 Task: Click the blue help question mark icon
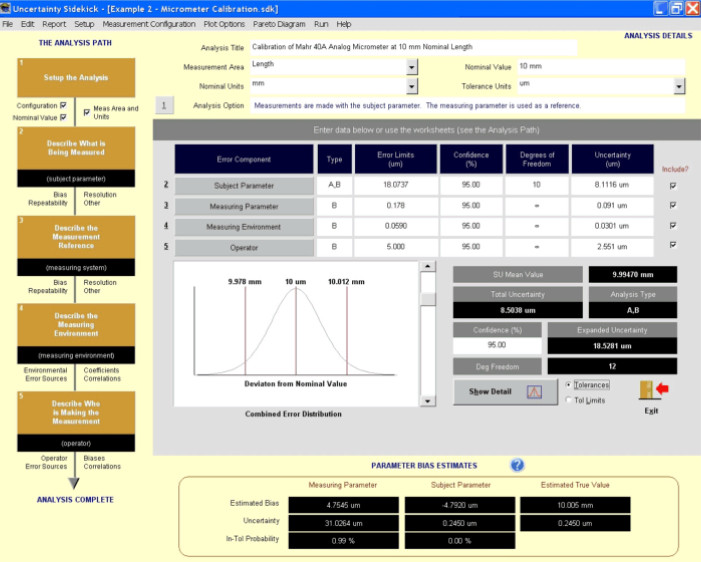pyautogui.click(x=517, y=465)
